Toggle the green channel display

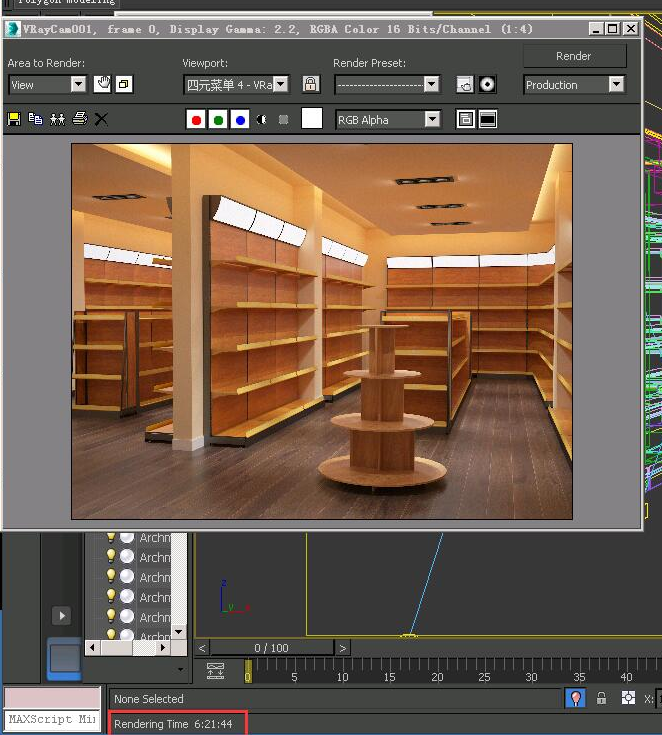(x=218, y=120)
